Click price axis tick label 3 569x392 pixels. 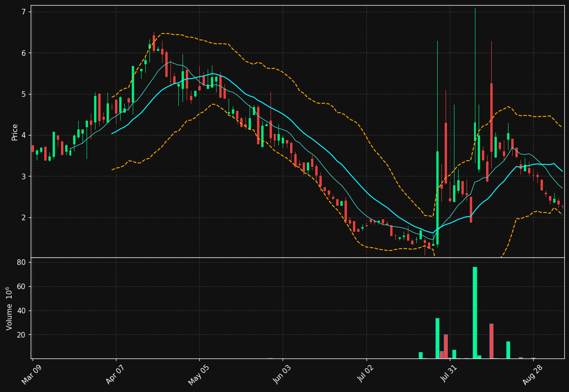pyautogui.click(x=23, y=176)
